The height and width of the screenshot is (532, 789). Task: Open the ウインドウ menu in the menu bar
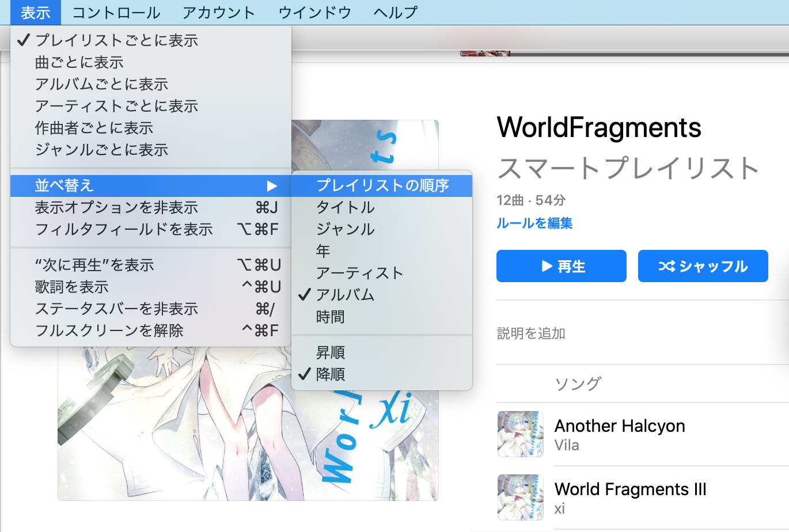point(314,12)
